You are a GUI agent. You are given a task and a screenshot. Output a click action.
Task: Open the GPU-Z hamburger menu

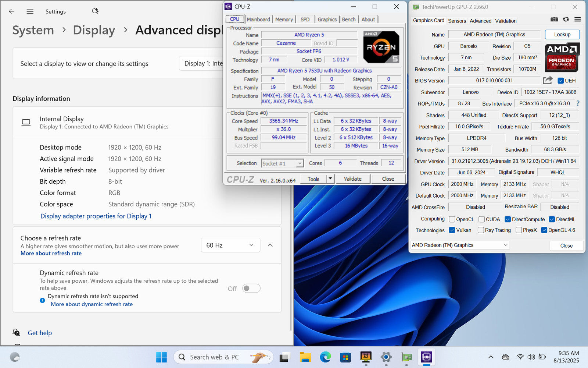click(578, 20)
